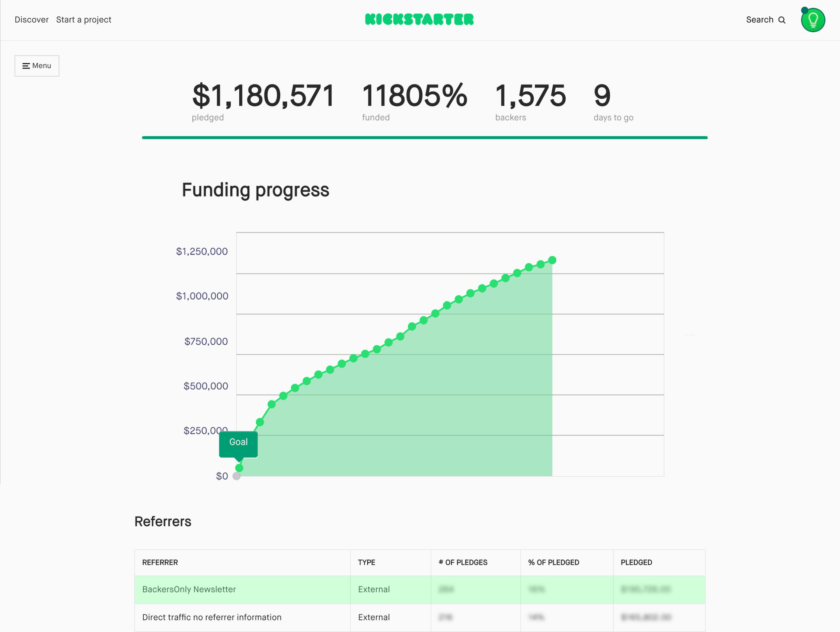Open the hamburger Menu button
The width and height of the screenshot is (840, 632).
click(x=37, y=66)
